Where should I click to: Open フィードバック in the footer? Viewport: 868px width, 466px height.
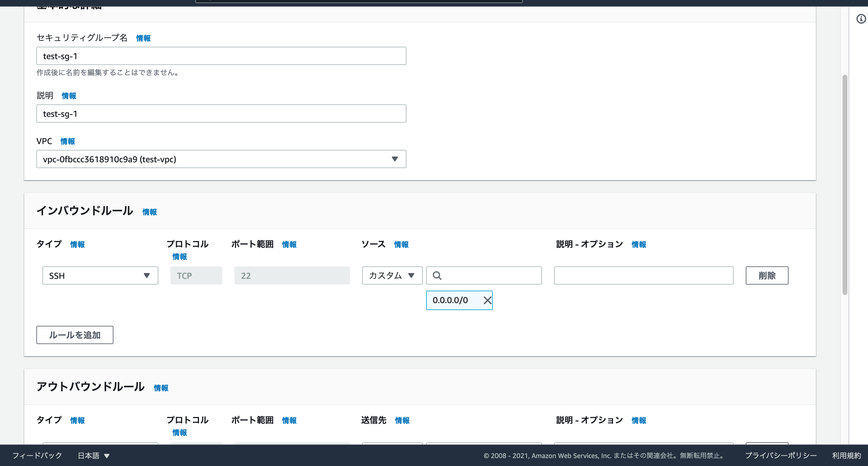37,456
